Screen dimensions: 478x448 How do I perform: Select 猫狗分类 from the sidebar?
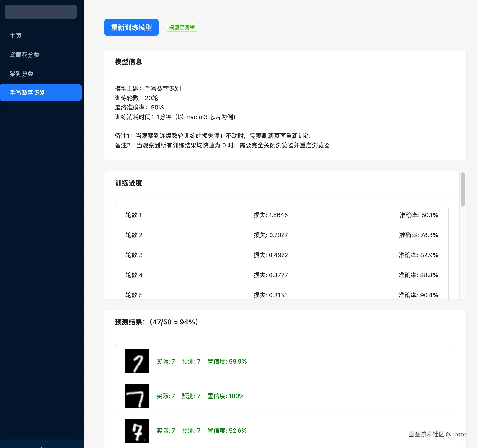pyautogui.click(x=22, y=73)
